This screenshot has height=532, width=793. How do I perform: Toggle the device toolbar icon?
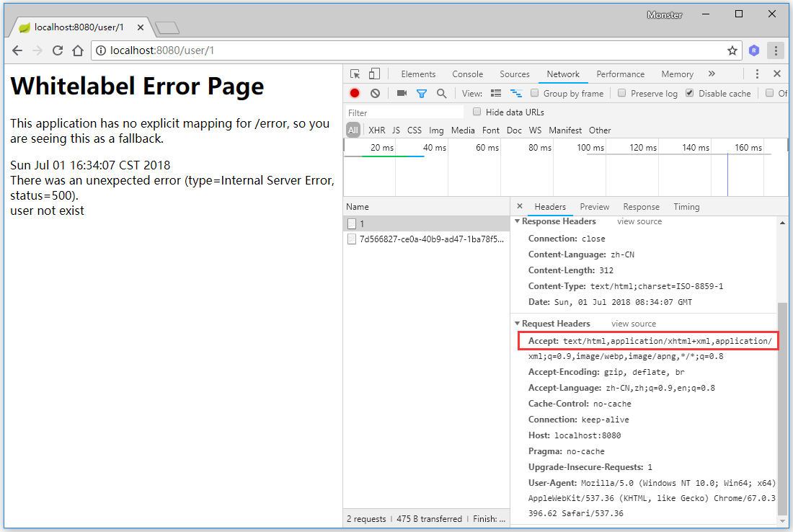pyautogui.click(x=374, y=74)
